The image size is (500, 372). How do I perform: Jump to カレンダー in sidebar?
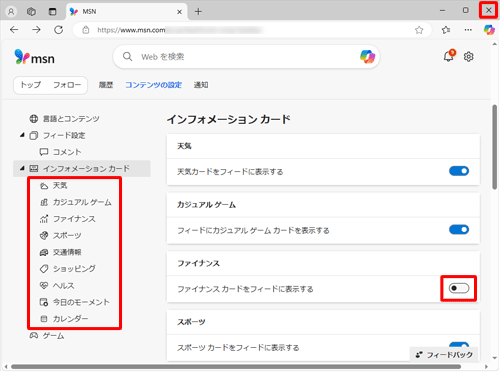coord(64,319)
